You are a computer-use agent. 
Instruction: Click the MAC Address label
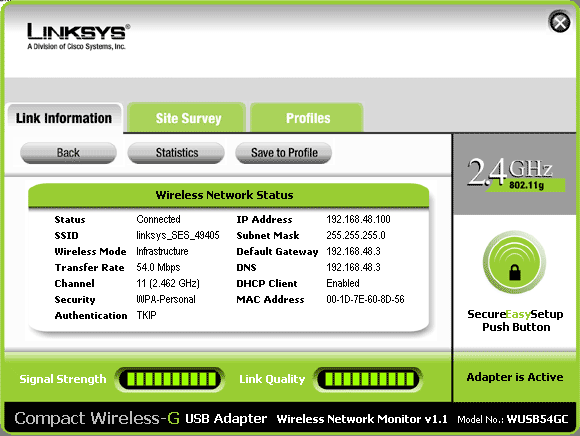(x=270, y=300)
